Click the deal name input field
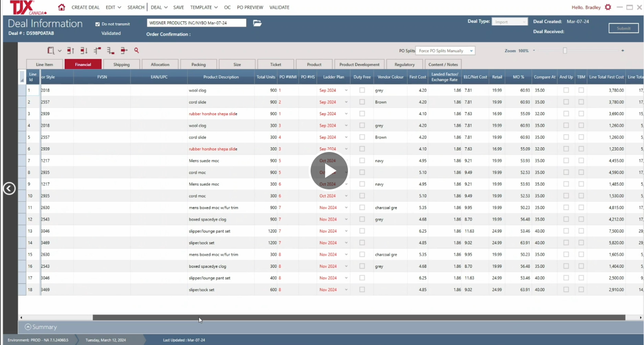 pos(197,23)
